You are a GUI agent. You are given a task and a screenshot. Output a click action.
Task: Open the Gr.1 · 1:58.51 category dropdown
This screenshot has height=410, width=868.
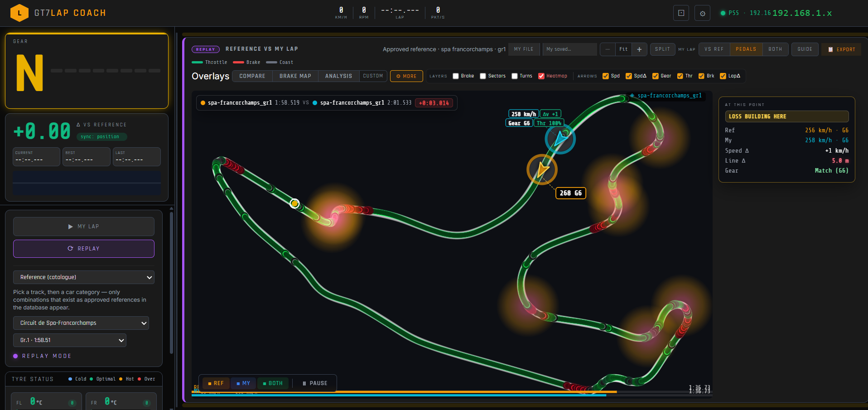click(70, 340)
